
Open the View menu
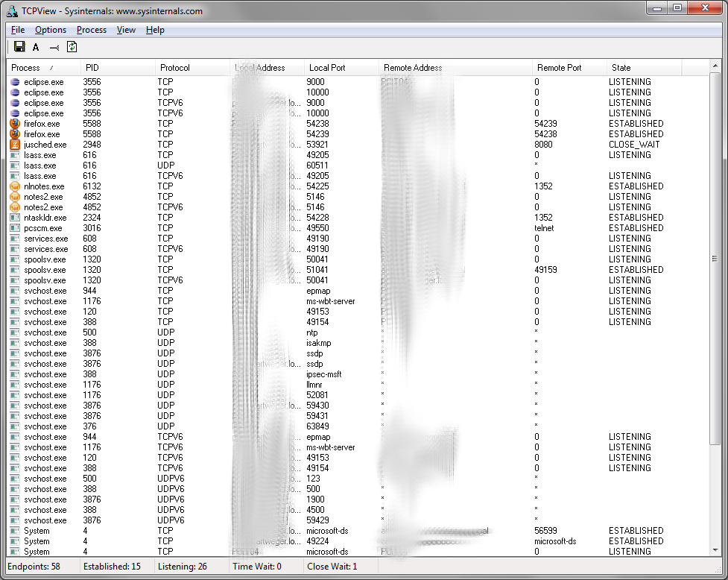click(x=126, y=30)
